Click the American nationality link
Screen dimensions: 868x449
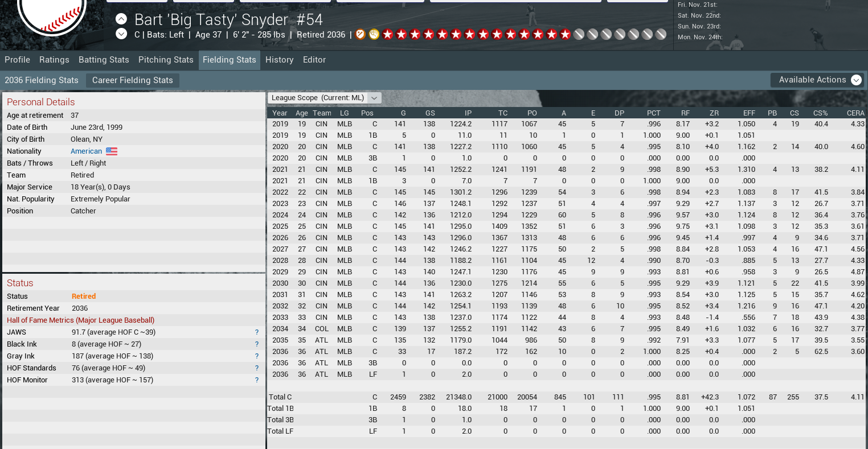[86, 151]
